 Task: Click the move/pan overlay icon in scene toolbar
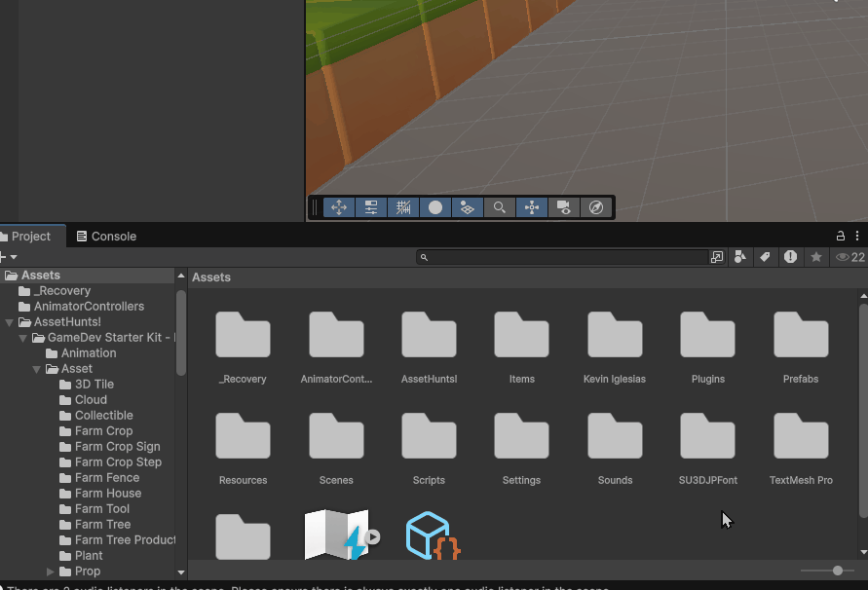pos(339,207)
